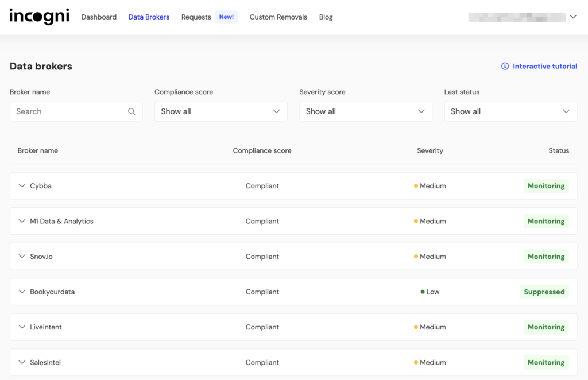Open the account menu chevron
588x380 pixels.
click(573, 17)
